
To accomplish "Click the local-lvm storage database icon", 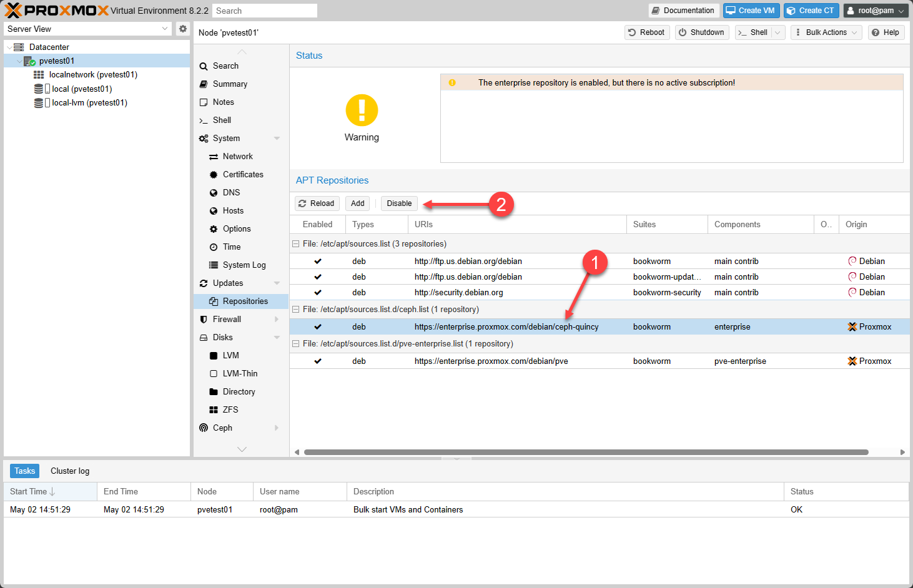I will [x=39, y=103].
